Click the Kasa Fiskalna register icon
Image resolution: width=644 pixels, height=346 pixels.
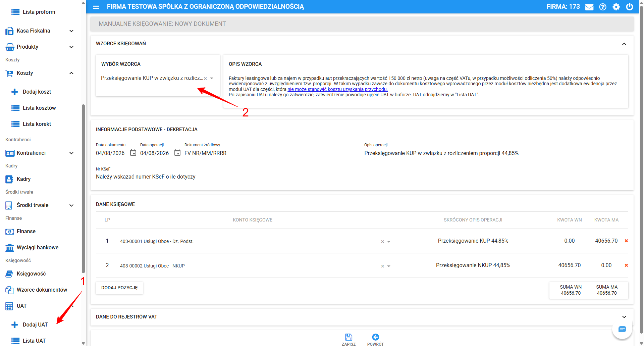coord(9,31)
